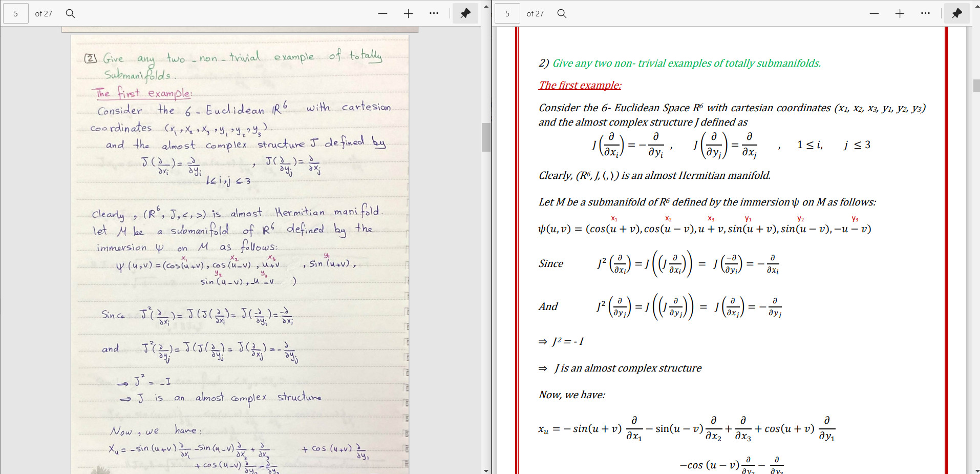
Task: Zoom in the left handwritten document
Action: point(408,14)
